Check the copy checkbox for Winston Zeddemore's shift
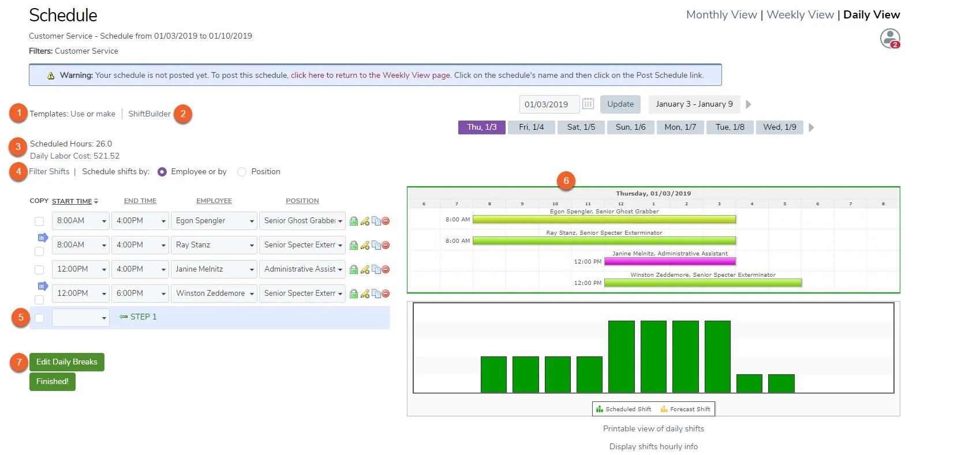980x455 pixels. pos(39,300)
